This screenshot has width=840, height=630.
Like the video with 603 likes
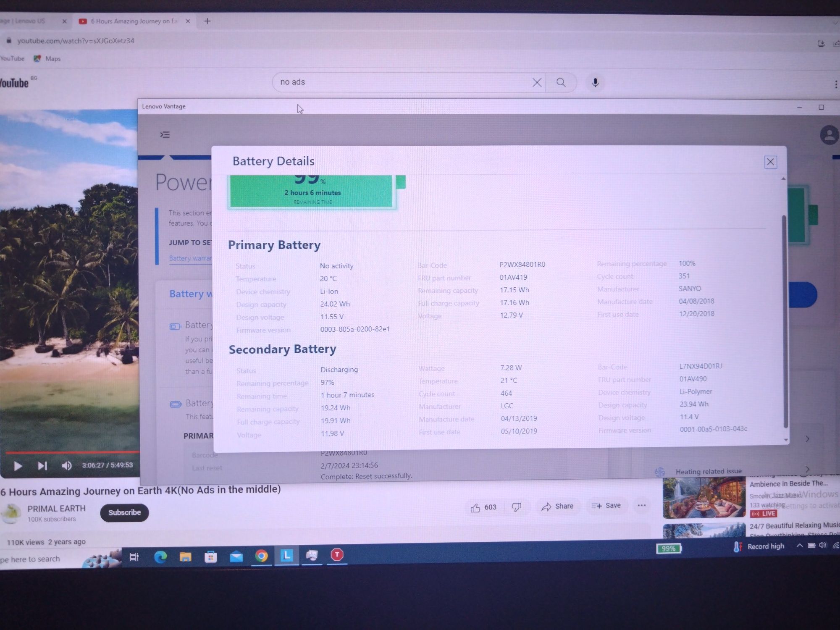click(483, 507)
